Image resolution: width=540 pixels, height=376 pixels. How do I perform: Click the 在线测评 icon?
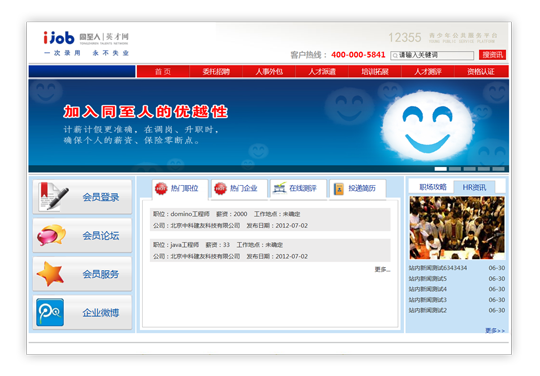click(279, 188)
